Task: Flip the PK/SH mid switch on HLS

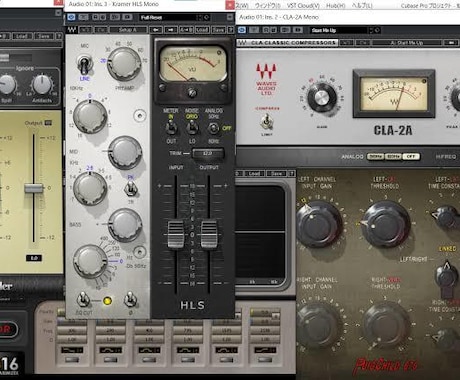Action: (x=131, y=189)
